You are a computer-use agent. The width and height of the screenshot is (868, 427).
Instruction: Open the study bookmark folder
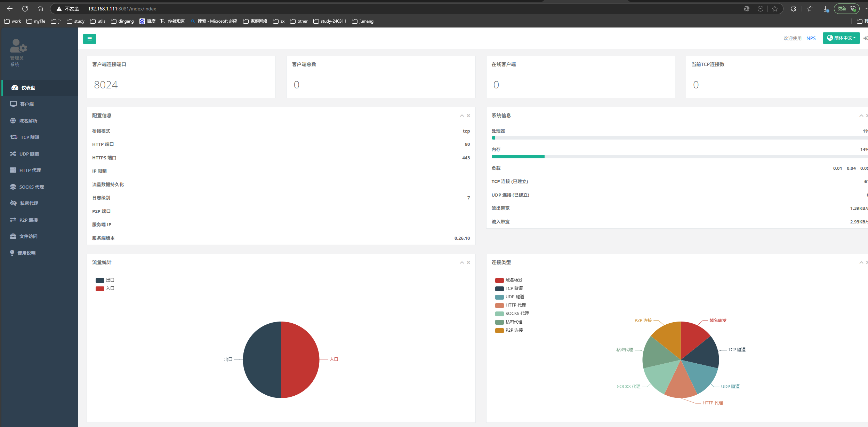tap(76, 21)
